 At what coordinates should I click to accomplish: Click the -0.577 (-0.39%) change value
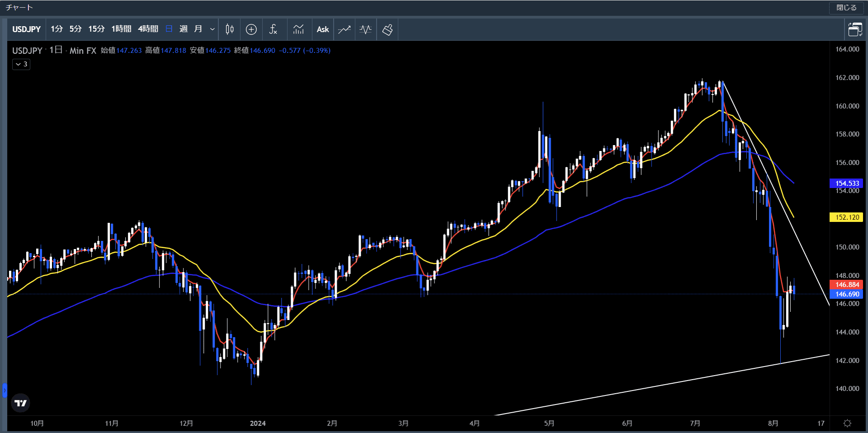click(305, 51)
